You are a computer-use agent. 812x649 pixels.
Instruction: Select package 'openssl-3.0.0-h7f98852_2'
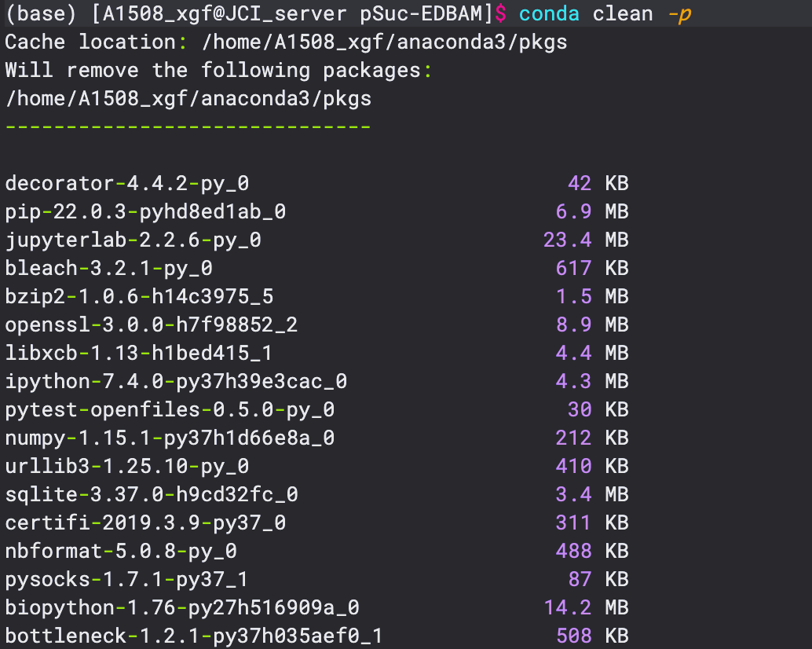coord(152,324)
